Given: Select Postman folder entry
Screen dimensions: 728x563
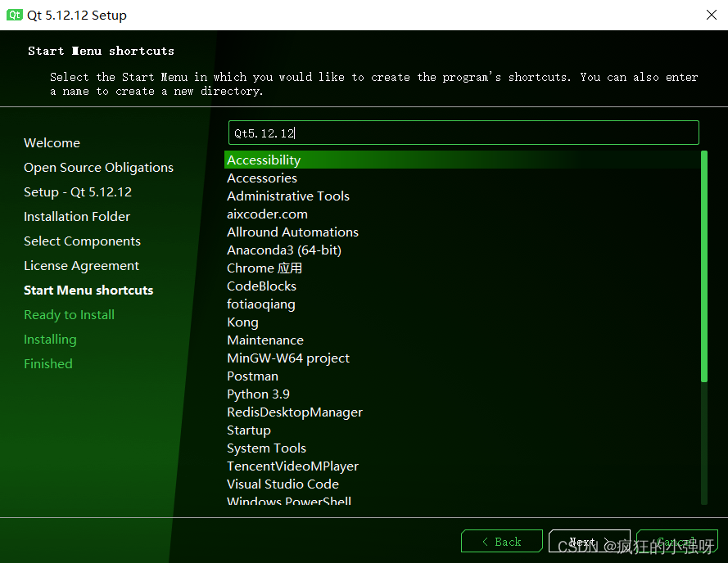Looking at the screenshot, I should pyautogui.click(x=462, y=376).
